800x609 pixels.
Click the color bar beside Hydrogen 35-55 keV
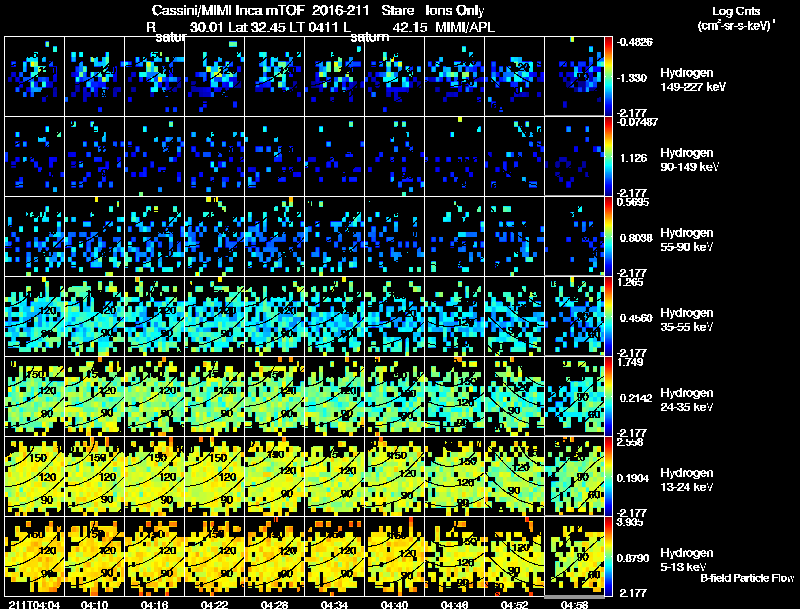(609, 316)
